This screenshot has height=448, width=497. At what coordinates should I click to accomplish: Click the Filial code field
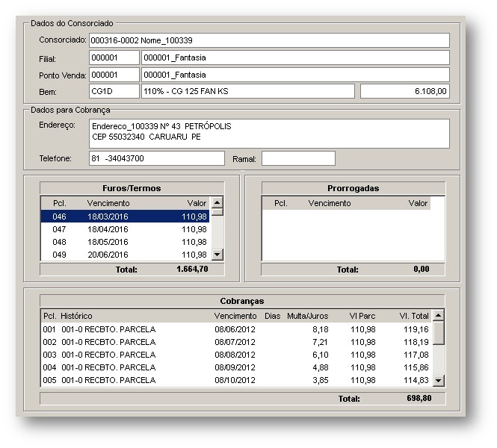(x=114, y=57)
